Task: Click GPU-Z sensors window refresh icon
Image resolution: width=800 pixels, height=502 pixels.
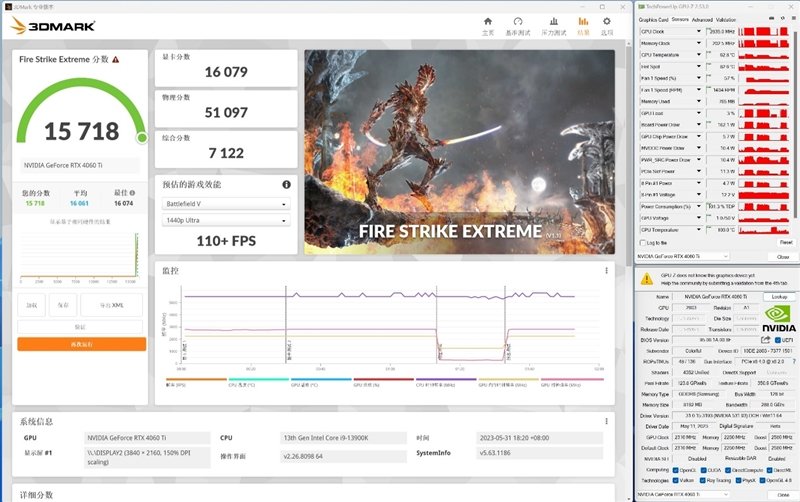Action: [x=782, y=19]
